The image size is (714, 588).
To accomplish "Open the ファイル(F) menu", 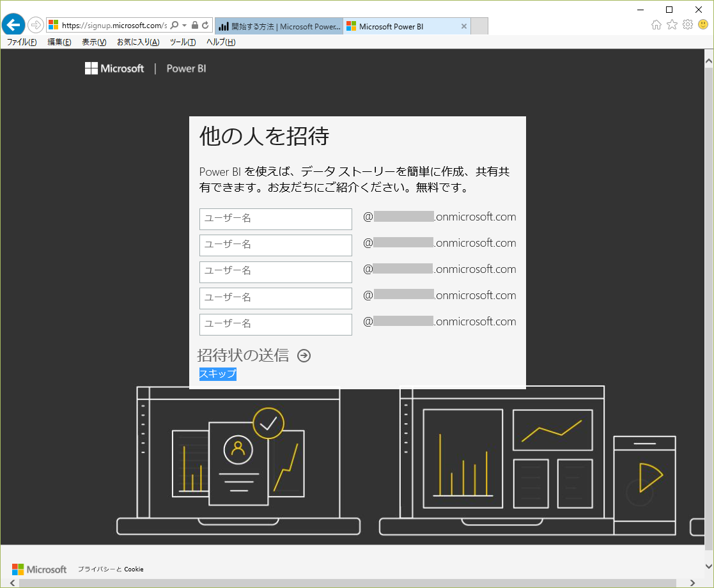I will click(x=22, y=42).
